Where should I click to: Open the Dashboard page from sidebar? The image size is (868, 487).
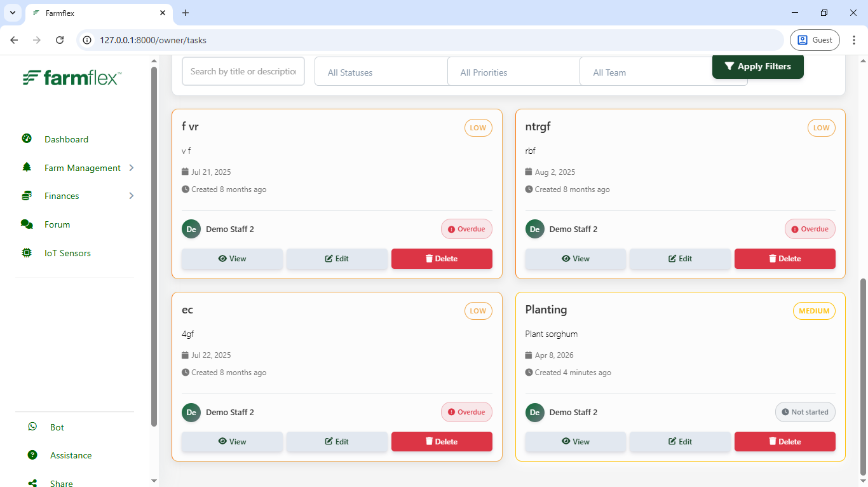point(66,139)
